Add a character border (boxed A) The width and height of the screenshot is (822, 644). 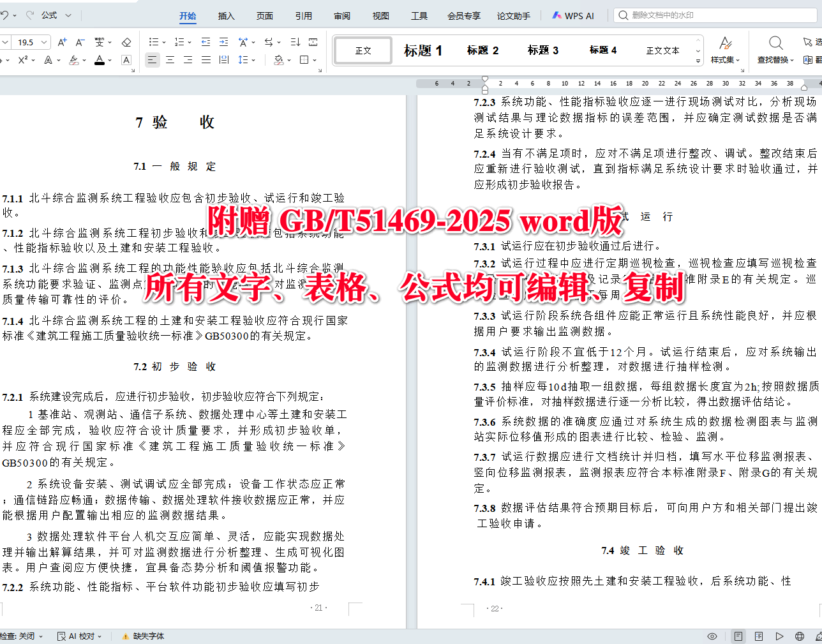coord(126,60)
